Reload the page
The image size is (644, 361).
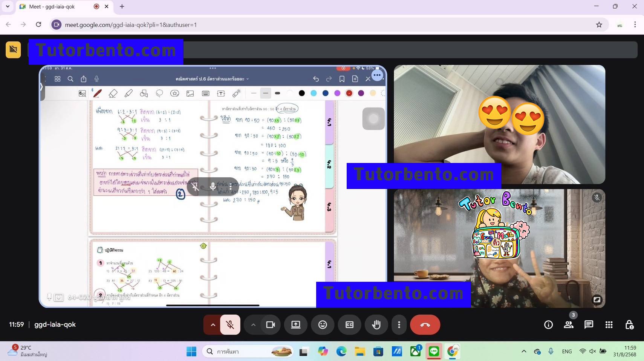pyautogui.click(x=38, y=25)
